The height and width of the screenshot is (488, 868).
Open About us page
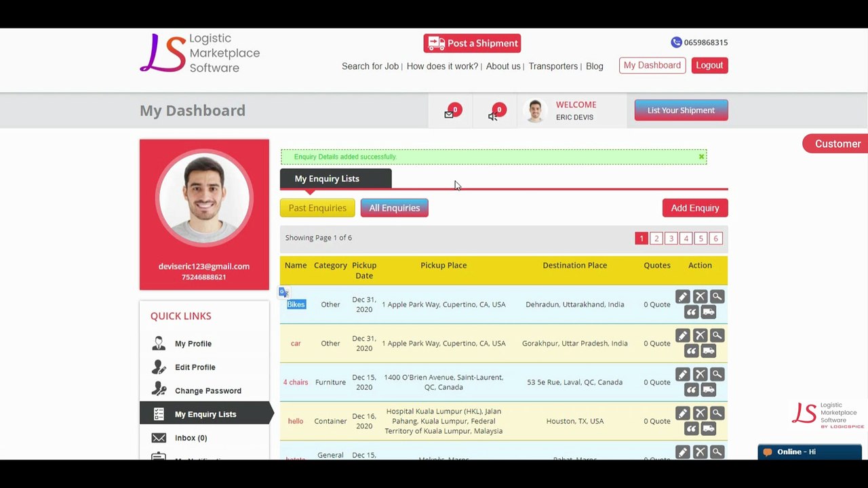(503, 66)
